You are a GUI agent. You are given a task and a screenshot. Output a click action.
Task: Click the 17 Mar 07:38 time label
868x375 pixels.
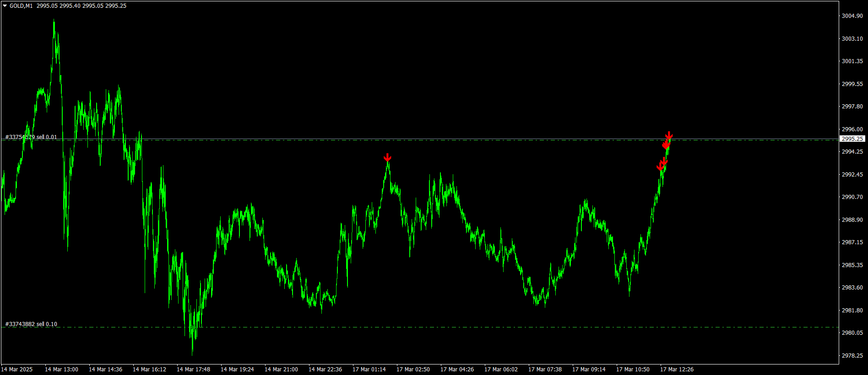[545, 370]
